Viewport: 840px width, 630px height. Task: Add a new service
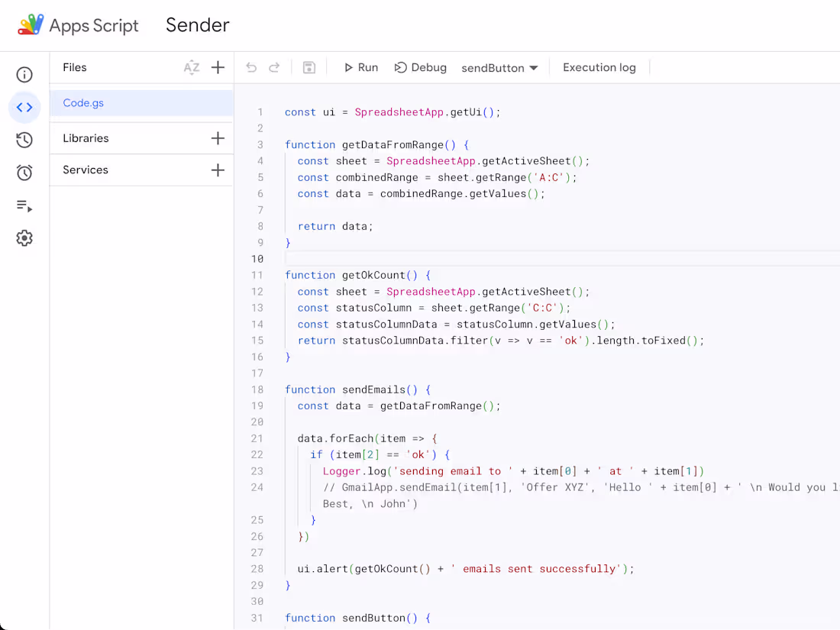click(x=218, y=170)
